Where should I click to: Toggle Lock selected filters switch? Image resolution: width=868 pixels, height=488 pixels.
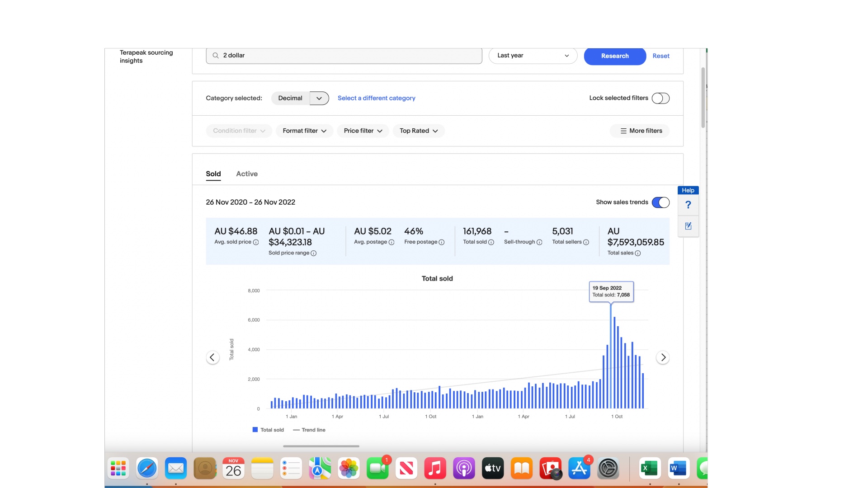660,98
